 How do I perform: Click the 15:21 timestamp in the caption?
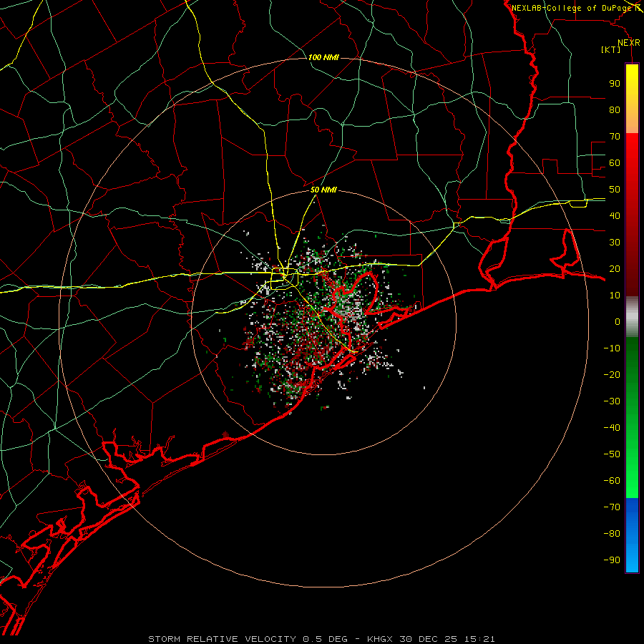(479, 639)
